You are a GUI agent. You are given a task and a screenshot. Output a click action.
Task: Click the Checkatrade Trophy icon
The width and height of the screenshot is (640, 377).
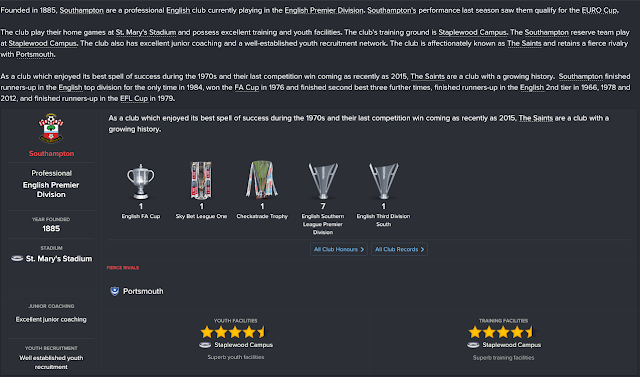(x=262, y=180)
